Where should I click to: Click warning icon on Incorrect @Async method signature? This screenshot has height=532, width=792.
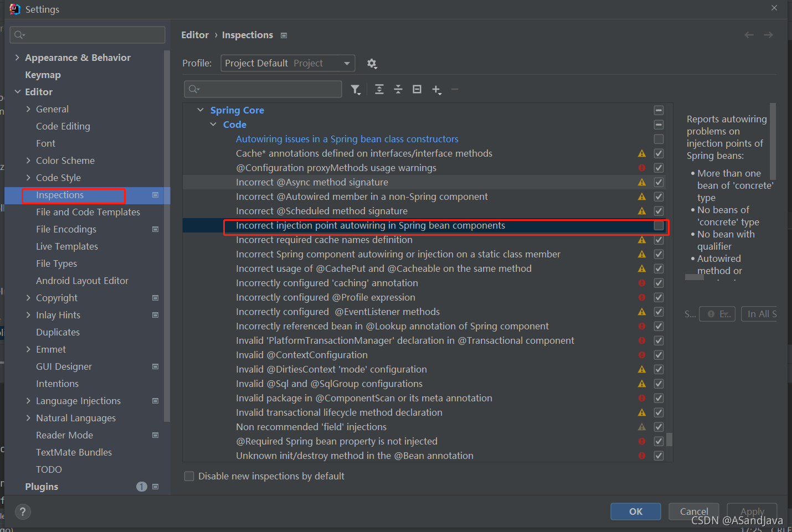tap(642, 182)
